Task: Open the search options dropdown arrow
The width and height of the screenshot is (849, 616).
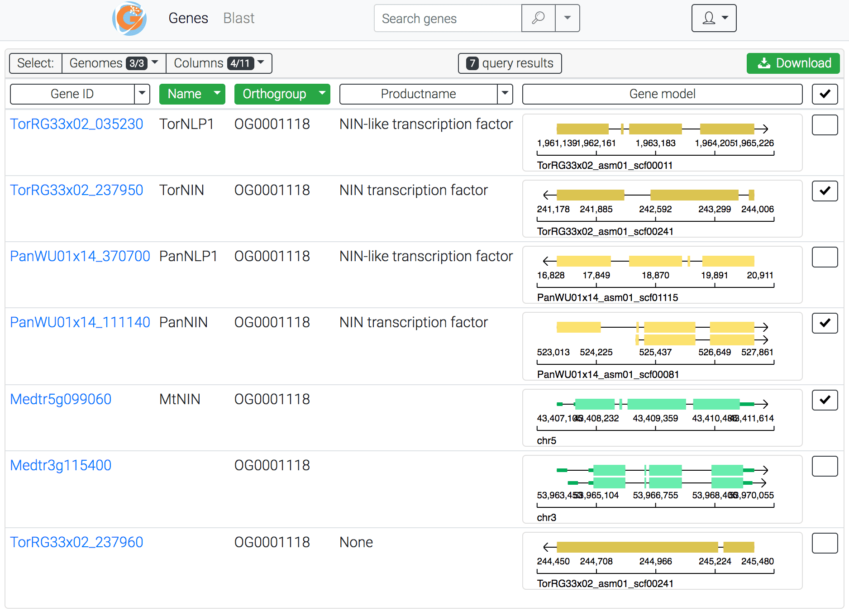Action: click(x=567, y=18)
